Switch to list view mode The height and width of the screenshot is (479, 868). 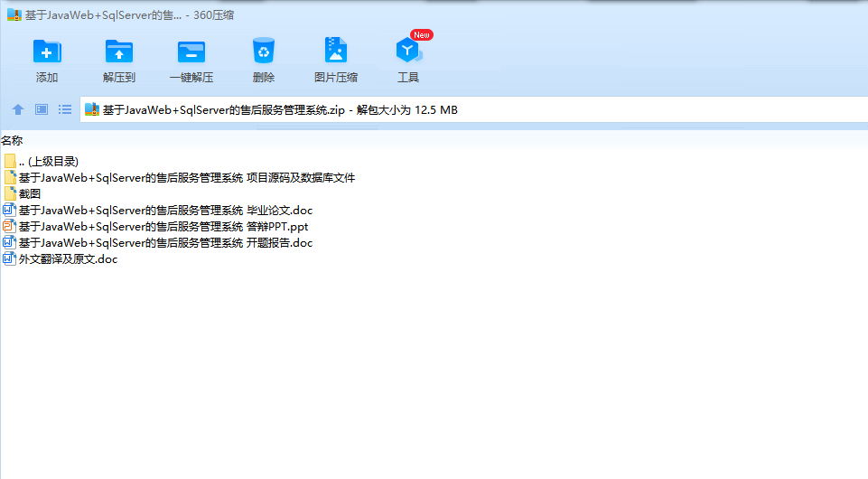[x=65, y=109]
